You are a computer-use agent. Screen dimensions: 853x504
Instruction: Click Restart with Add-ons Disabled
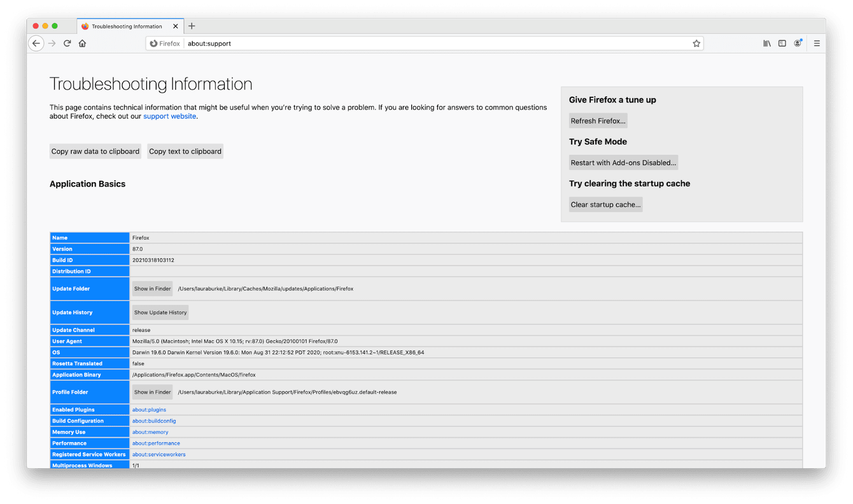tap(623, 162)
